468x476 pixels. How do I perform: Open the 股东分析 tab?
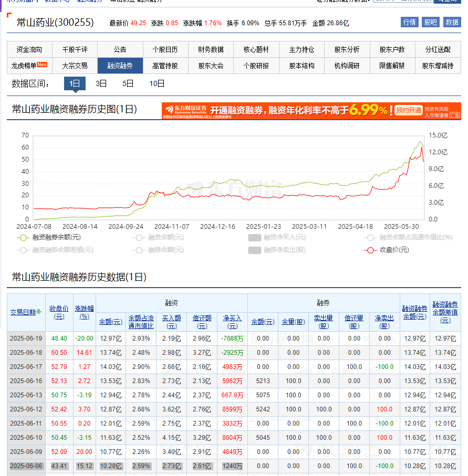tap(347, 49)
